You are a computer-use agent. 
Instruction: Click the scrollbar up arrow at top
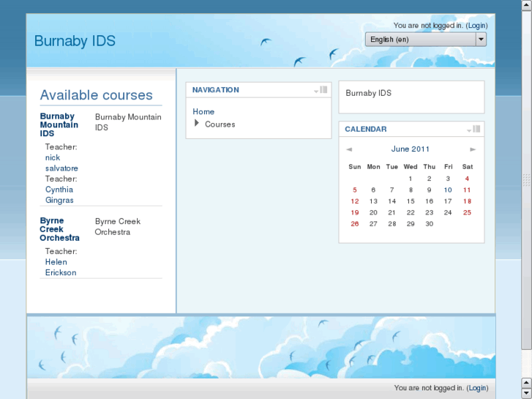[x=527, y=5]
